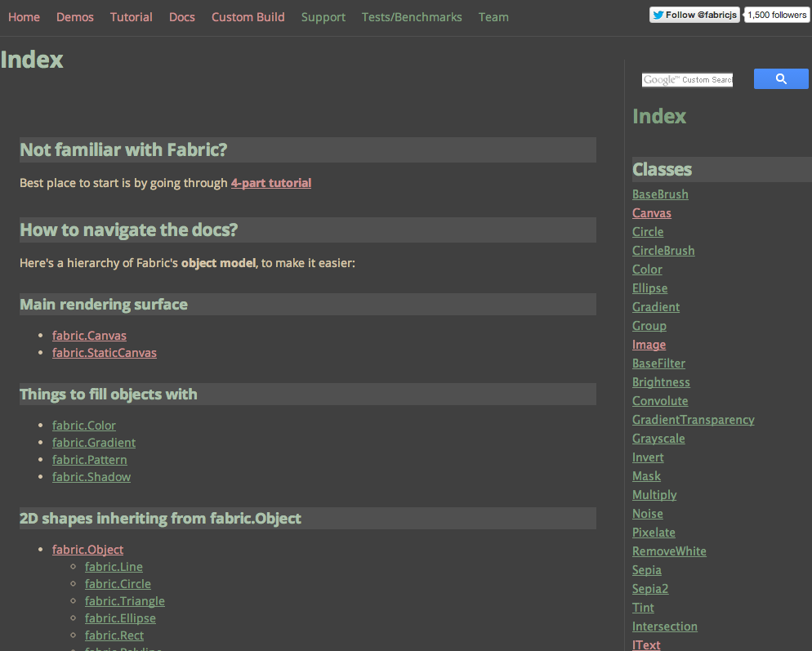Image resolution: width=812 pixels, height=651 pixels.
Task: Select Intersection in the Classes sidebar
Action: 665,626
